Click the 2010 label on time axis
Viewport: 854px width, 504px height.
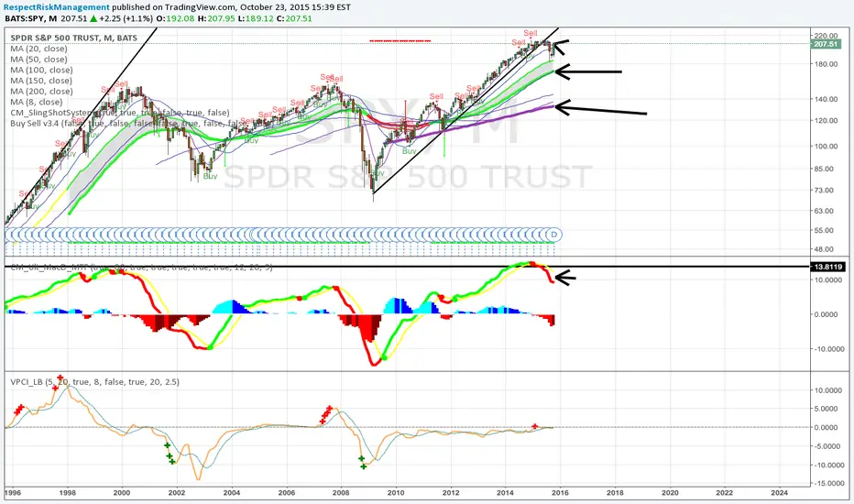click(x=396, y=493)
